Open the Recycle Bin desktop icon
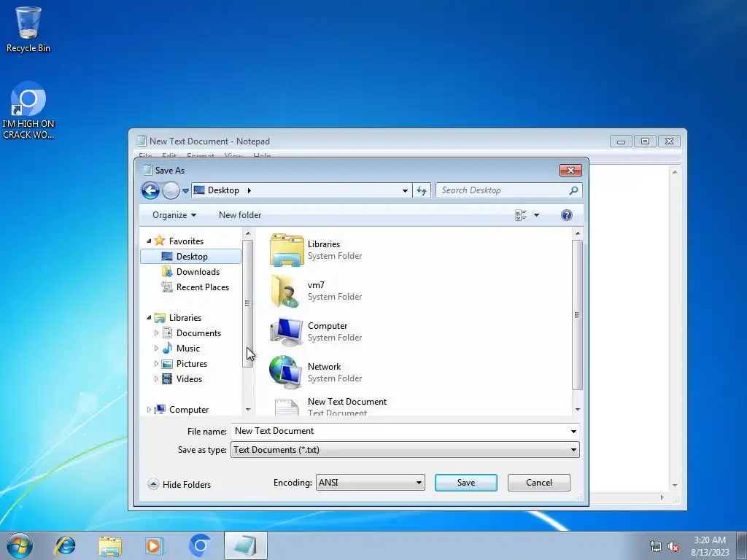The image size is (747, 560). (x=28, y=29)
